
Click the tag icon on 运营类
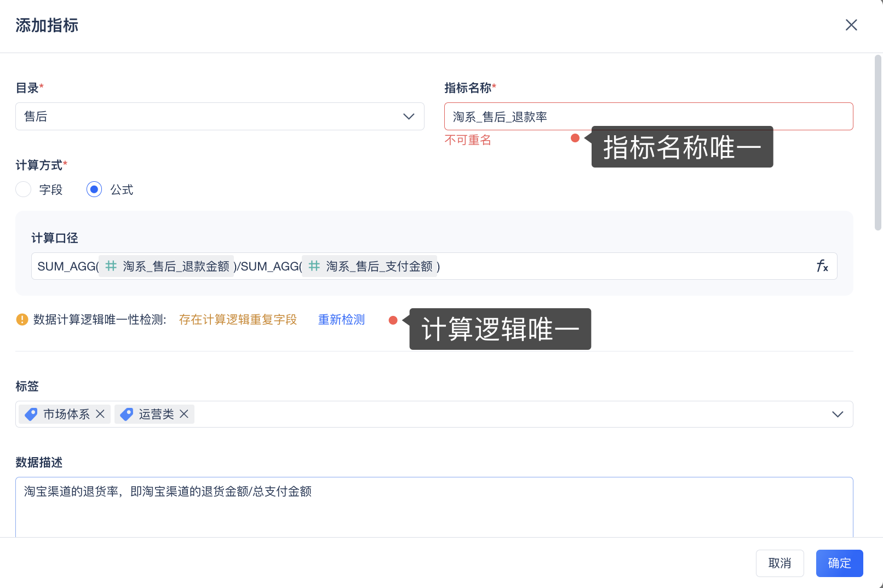127,414
